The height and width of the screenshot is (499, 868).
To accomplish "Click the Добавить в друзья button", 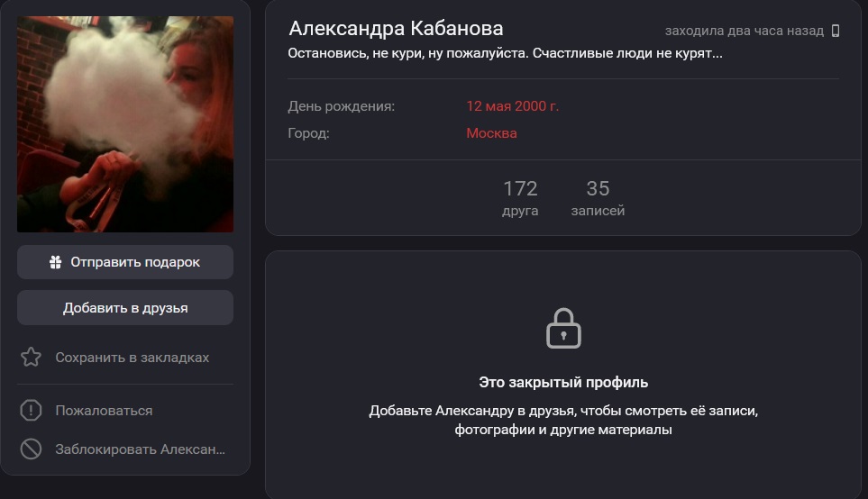I will (x=125, y=307).
